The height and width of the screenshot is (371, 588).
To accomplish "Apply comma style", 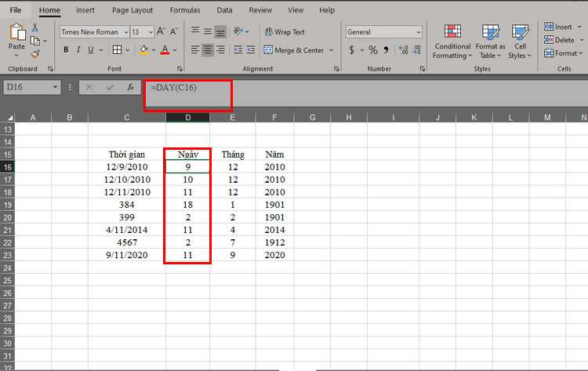I will [387, 49].
